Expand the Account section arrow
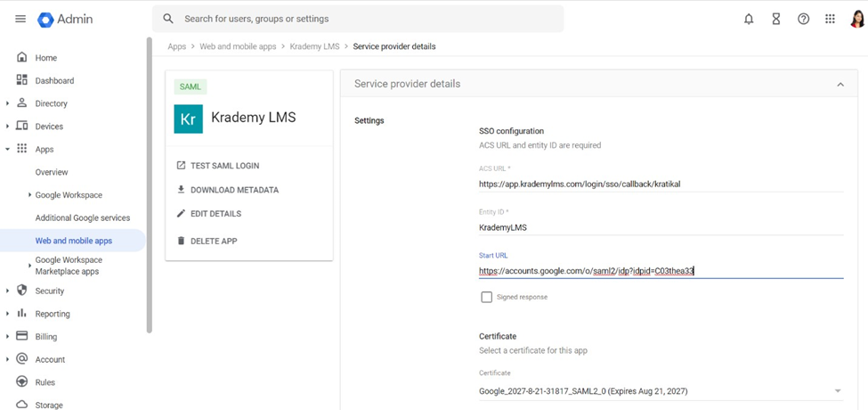Image resolution: width=868 pixels, height=410 pixels. coord(7,359)
